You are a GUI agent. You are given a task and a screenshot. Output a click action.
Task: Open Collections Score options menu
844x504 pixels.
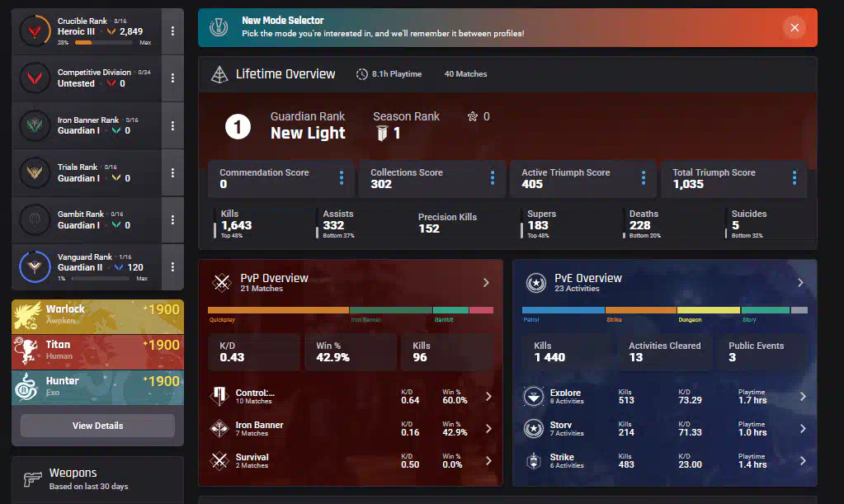point(492,178)
